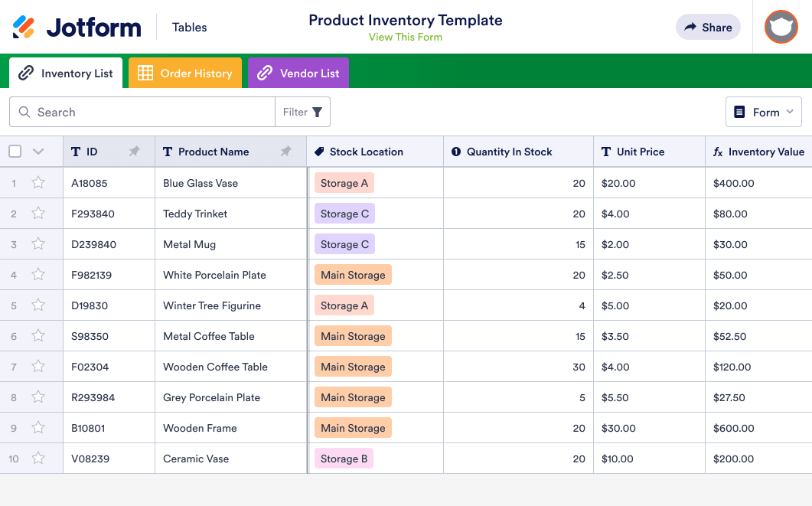Open the Vendor List tab

[298, 73]
